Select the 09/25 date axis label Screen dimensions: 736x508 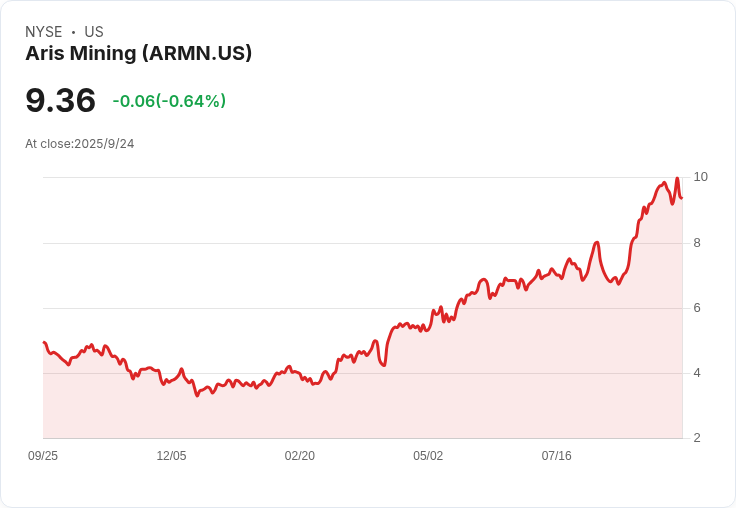click(43, 455)
